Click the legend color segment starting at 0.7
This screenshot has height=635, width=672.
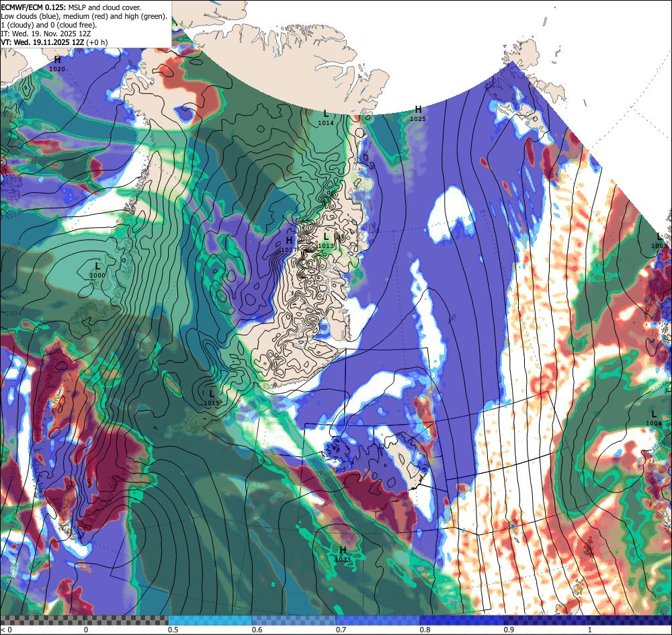(378, 620)
